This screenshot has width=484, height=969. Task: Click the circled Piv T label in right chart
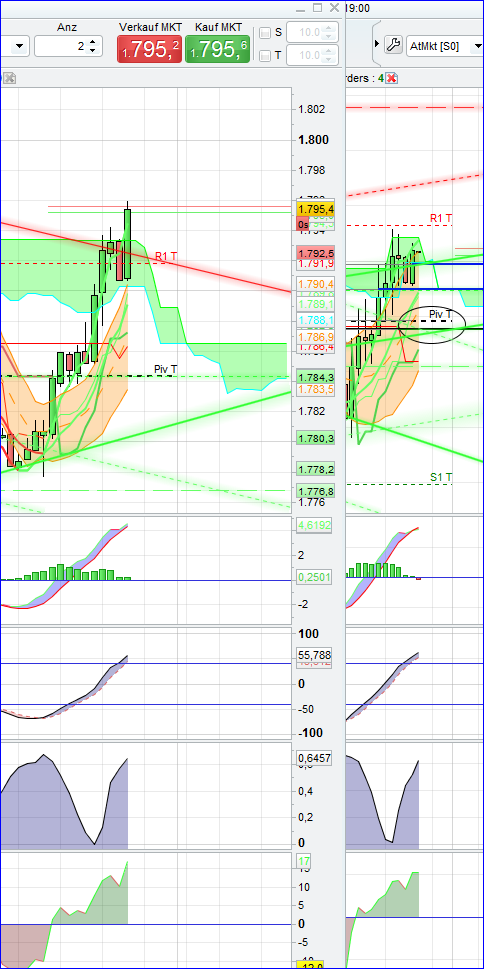tap(441, 315)
